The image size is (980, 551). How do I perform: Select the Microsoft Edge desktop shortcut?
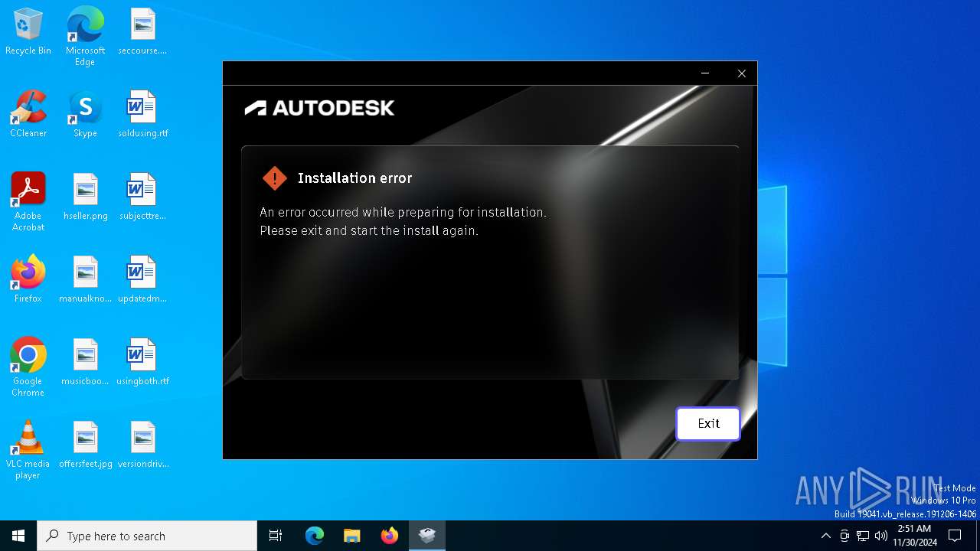point(85,37)
